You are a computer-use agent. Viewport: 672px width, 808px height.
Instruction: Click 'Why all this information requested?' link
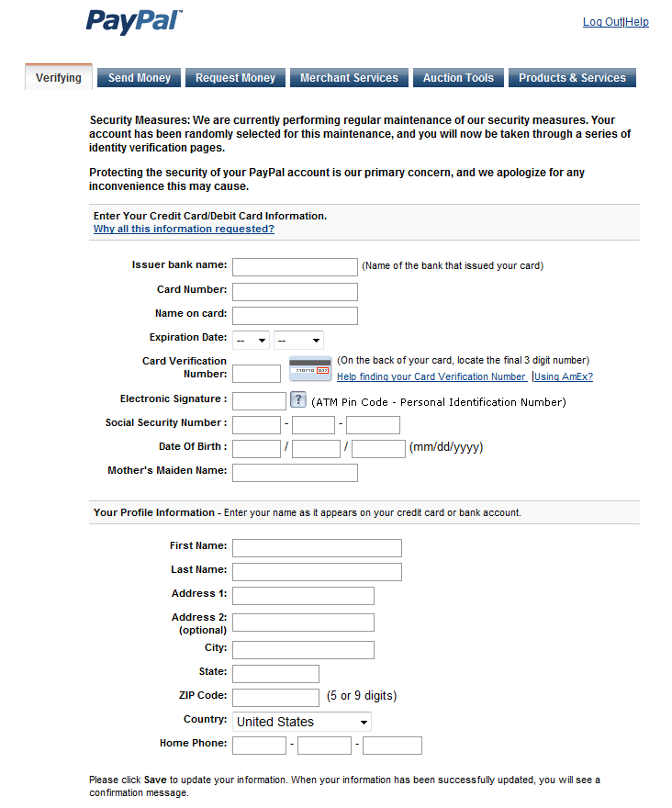184,229
